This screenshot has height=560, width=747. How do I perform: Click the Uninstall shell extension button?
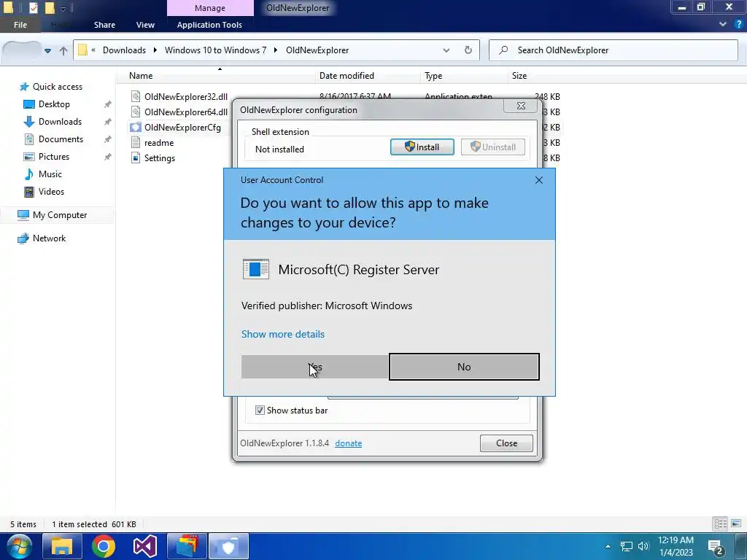coord(493,147)
